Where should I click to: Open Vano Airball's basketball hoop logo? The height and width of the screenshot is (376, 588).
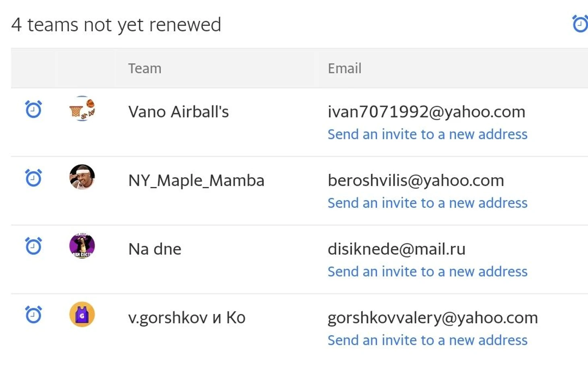(x=82, y=108)
